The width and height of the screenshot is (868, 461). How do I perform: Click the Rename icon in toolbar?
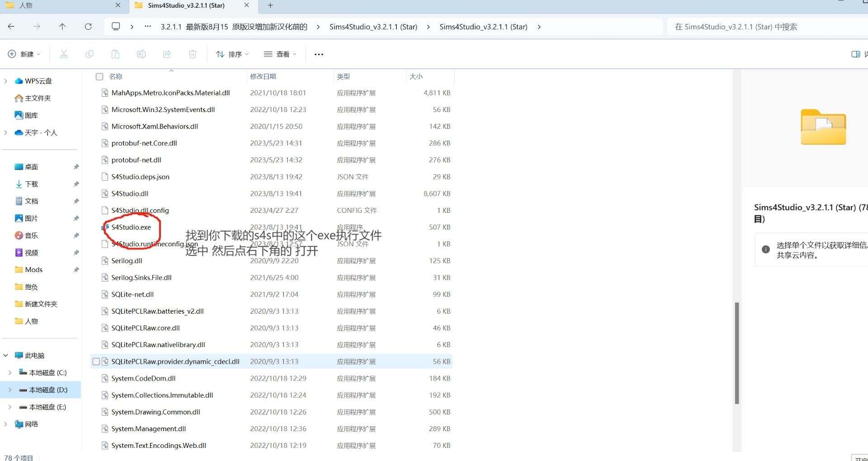141,54
